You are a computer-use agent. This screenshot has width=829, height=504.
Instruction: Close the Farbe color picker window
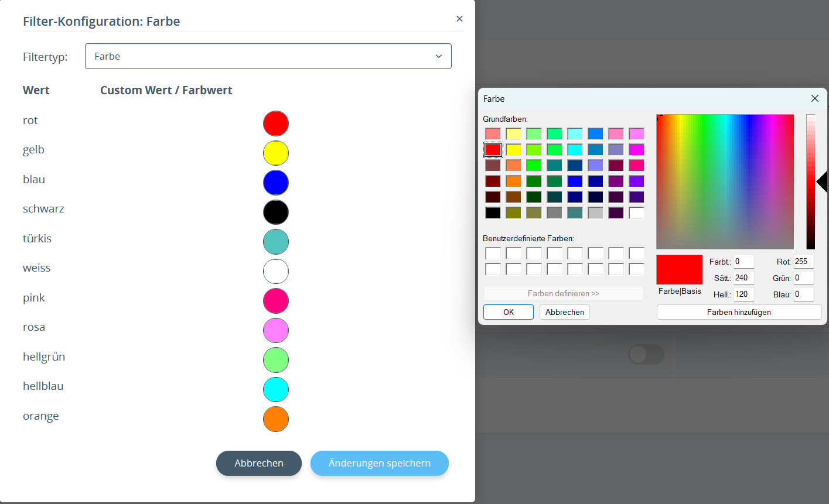pyautogui.click(x=815, y=98)
